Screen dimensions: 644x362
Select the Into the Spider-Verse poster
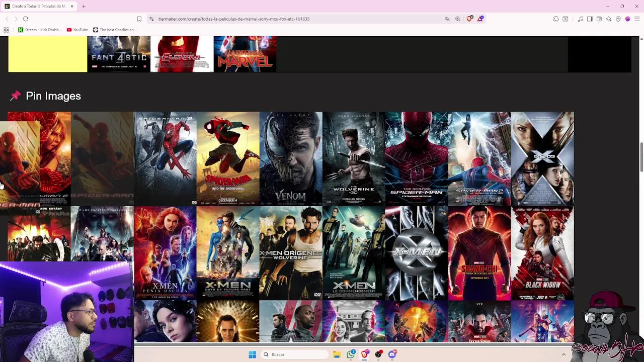(x=228, y=158)
